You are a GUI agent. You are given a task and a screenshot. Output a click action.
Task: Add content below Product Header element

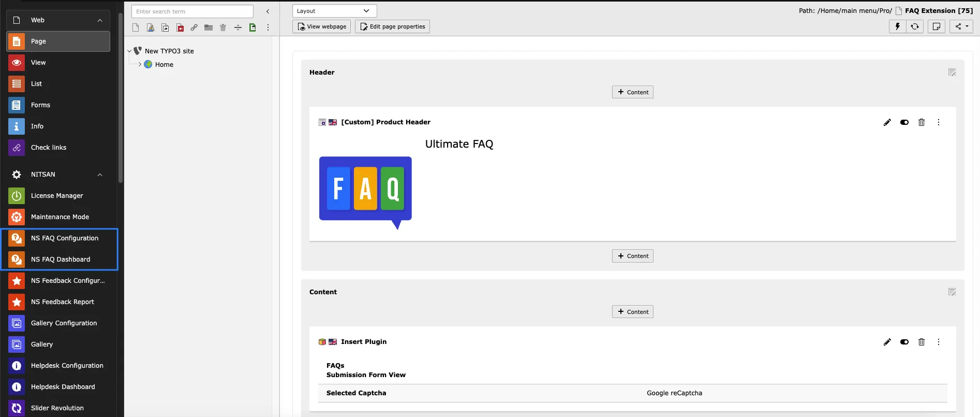point(633,256)
